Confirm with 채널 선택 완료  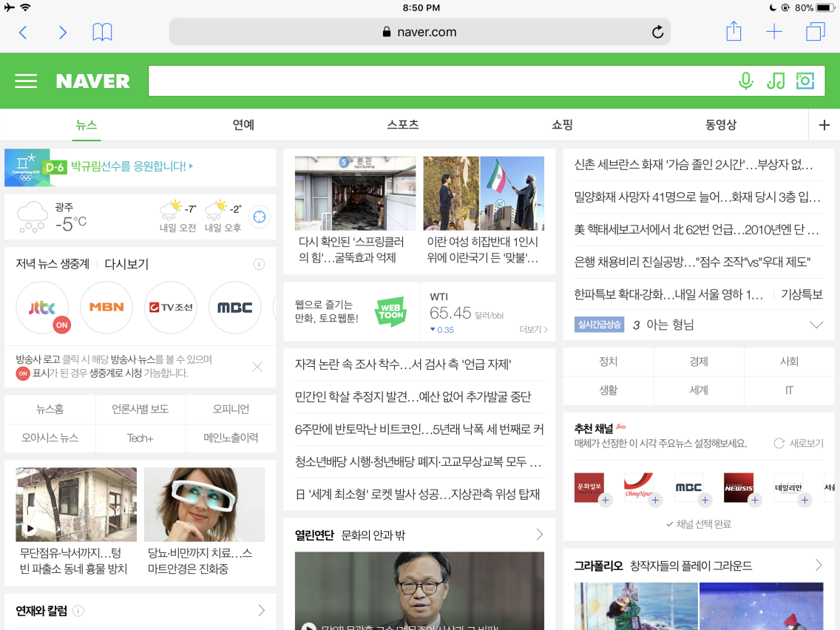tap(699, 524)
